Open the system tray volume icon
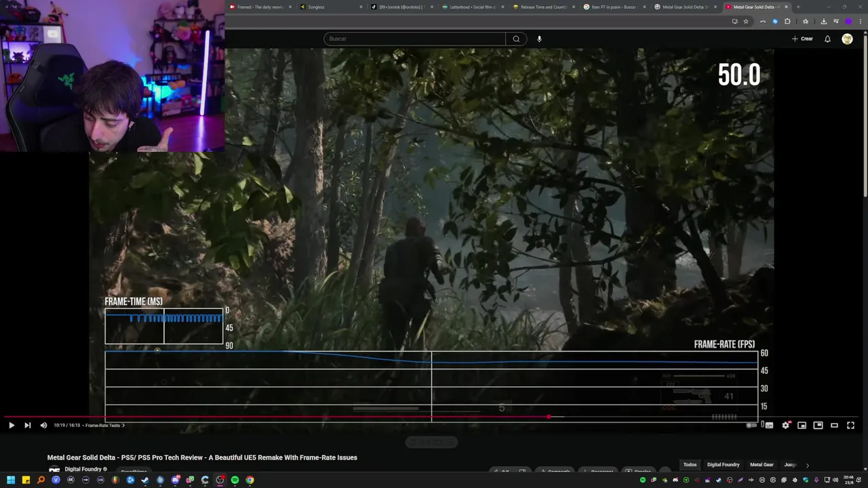The image size is (868, 488). [835, 480]
